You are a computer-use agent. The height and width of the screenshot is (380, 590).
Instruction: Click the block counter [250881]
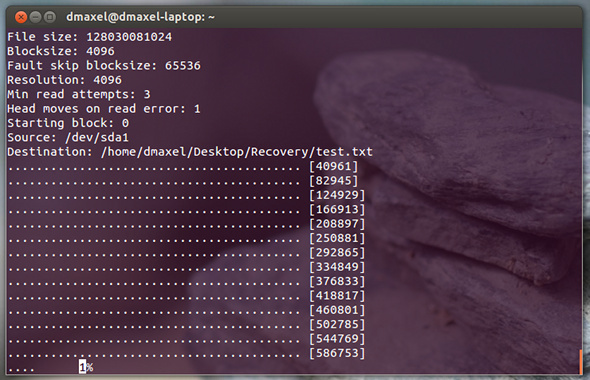337,238
